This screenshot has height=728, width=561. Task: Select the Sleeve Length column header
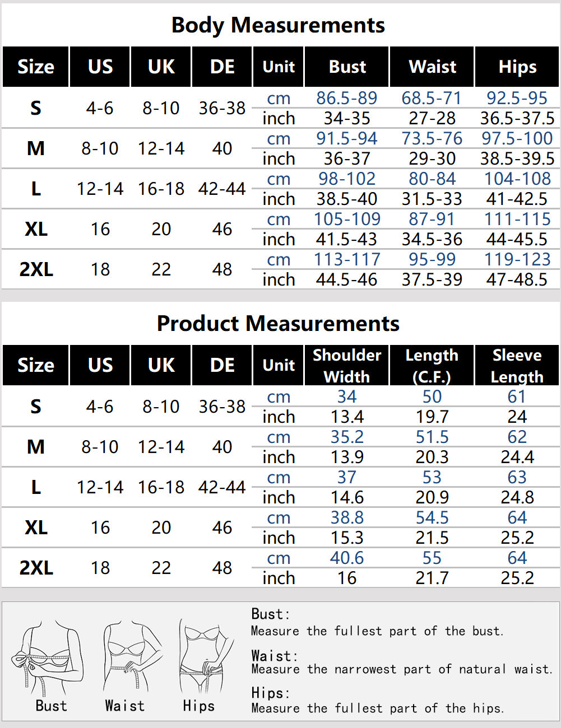click(x=517, y=366)
